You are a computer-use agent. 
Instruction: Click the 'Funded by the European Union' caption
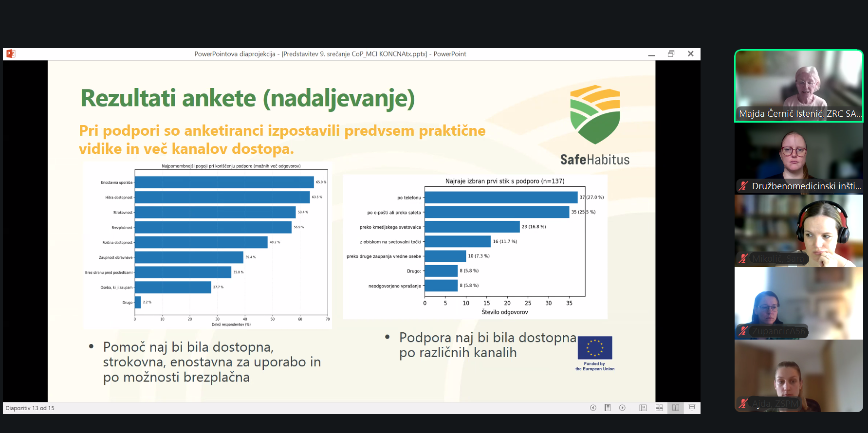tap(595, 366)
